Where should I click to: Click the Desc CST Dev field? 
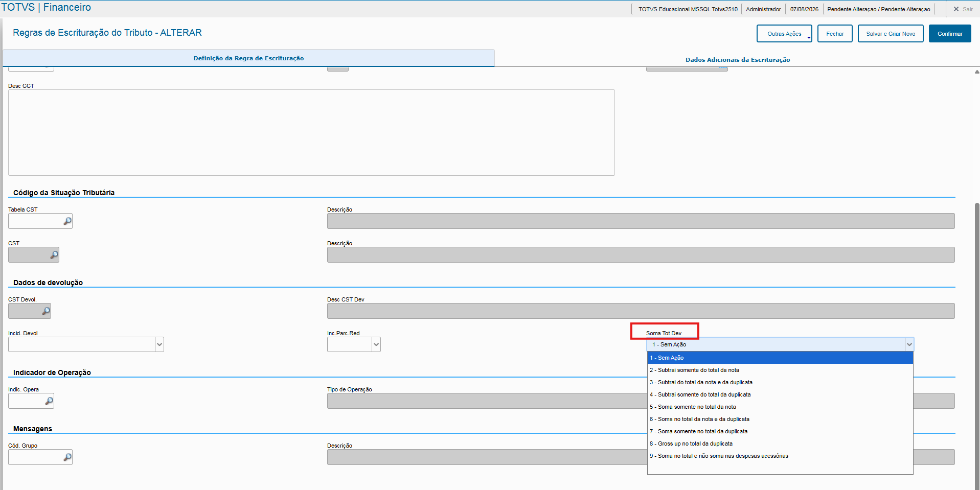641,311
